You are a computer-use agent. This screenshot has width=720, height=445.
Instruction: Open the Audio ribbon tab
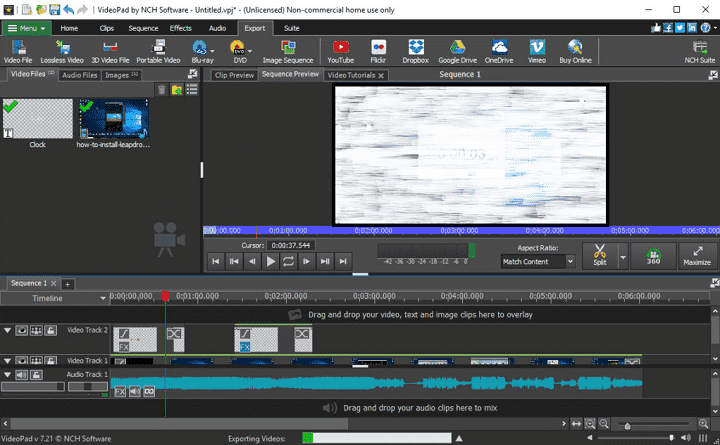click(x=217, y=28)
